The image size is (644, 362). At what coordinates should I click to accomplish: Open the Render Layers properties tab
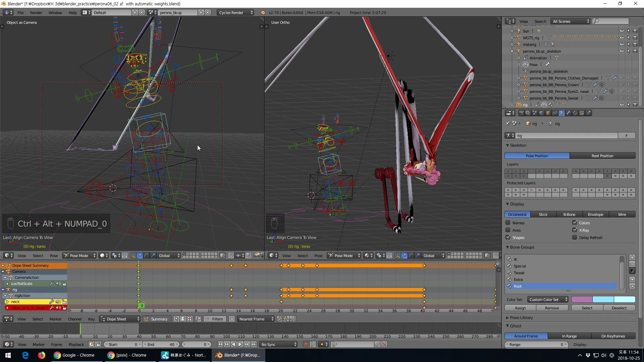click(x=528, y=113)
